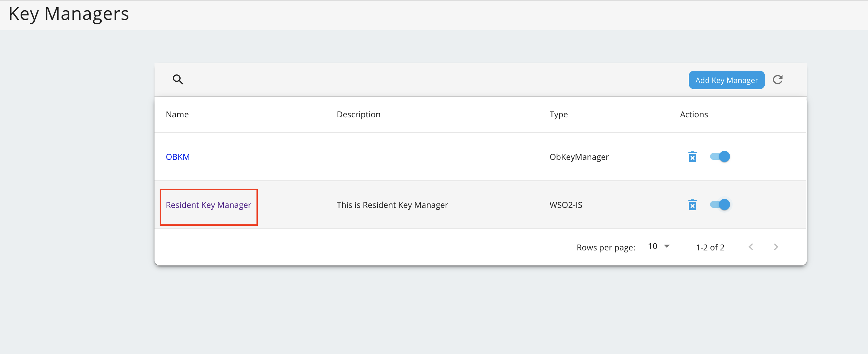The image size is (868, 354).
Task: Disable the Resident Key Manager toggle
Action: click(720, 204)
